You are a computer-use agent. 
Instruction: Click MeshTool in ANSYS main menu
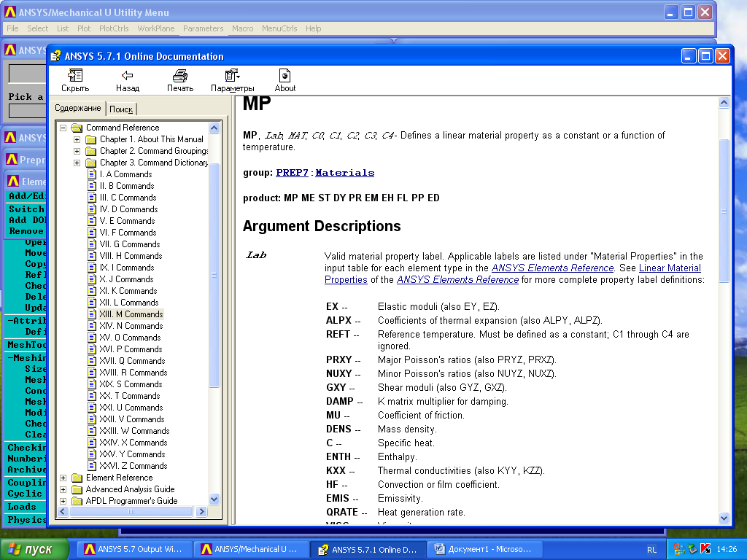[x=26, y=345]
